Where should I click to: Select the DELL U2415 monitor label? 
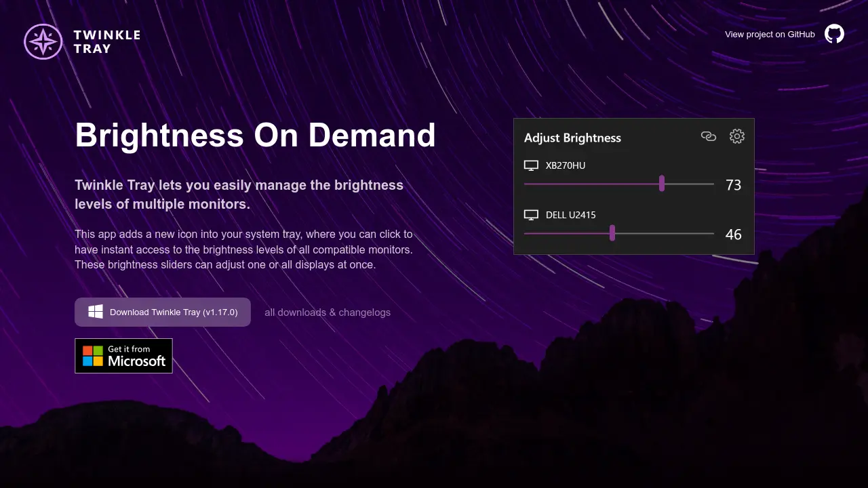click(x=570, y=215)
